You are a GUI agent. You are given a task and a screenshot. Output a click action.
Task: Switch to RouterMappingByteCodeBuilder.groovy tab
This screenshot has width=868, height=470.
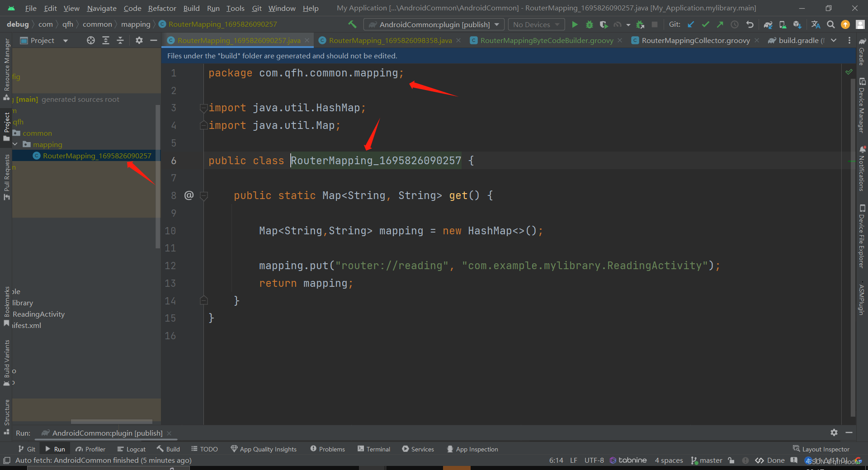(x=547, y=40)
